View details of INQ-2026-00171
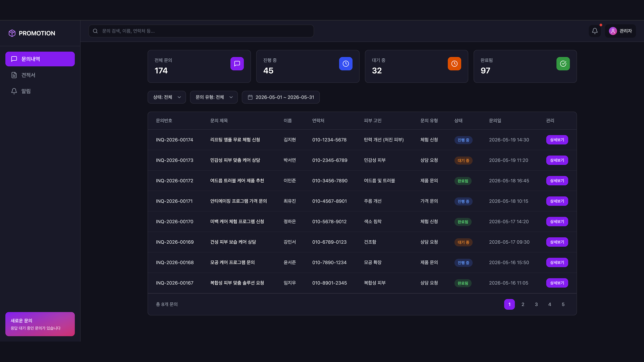644x362 pixels. point(557,201)
